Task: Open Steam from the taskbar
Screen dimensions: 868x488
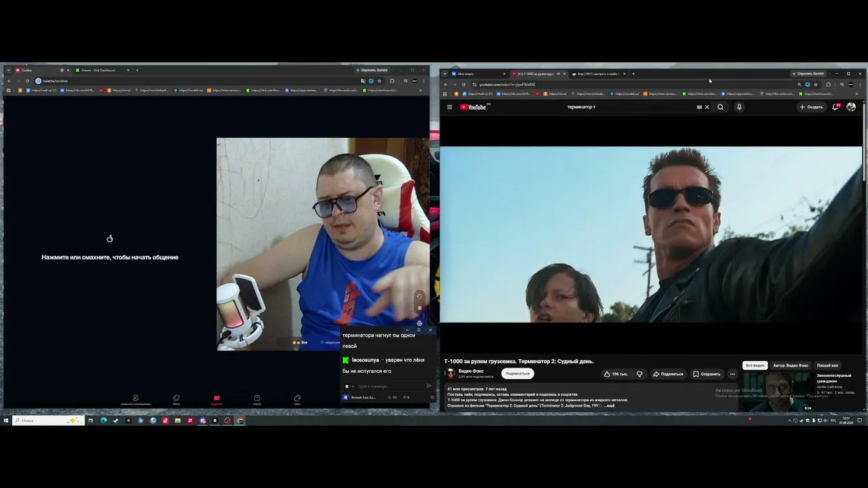Action: click(115, 421)
